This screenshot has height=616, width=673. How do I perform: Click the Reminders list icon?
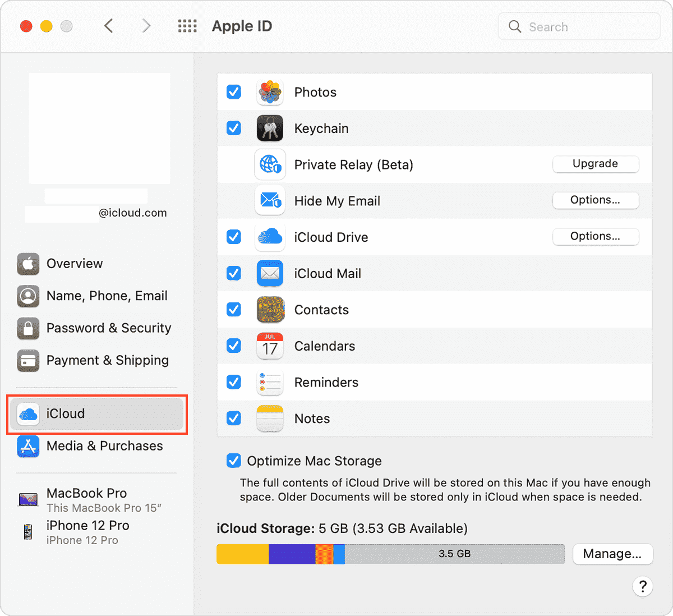click(270, 382)
